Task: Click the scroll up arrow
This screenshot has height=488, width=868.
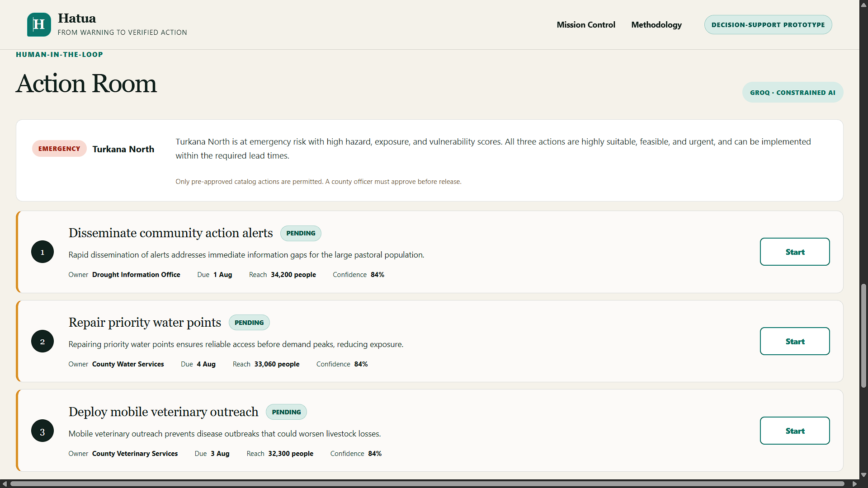Action: [x=863, y=5]
